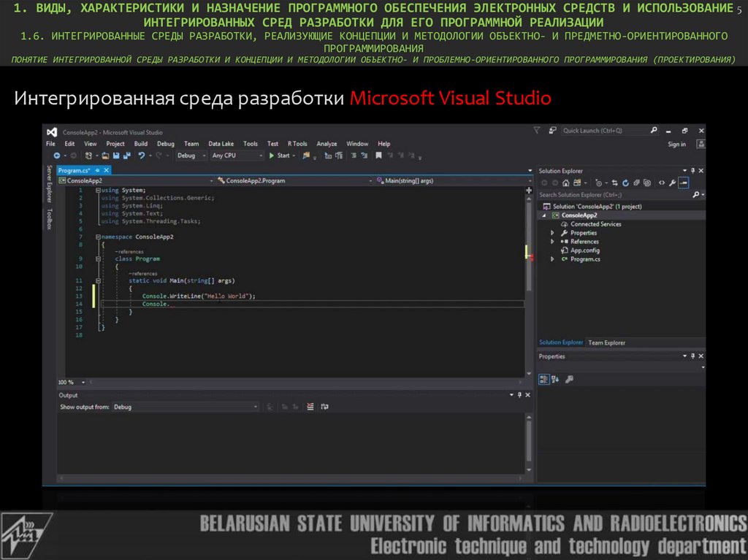Open the 100 % zoom level combo
748x560 pixels.
72,383
